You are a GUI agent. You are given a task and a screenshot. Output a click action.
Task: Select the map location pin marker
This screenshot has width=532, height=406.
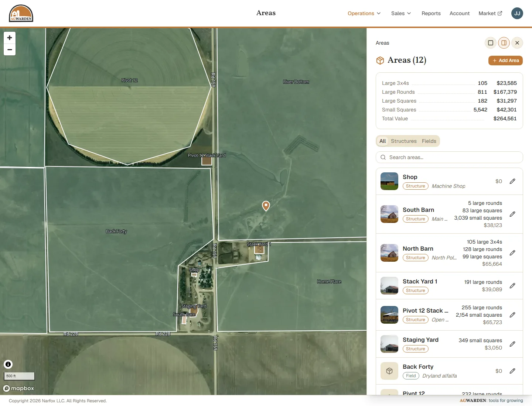266,206
